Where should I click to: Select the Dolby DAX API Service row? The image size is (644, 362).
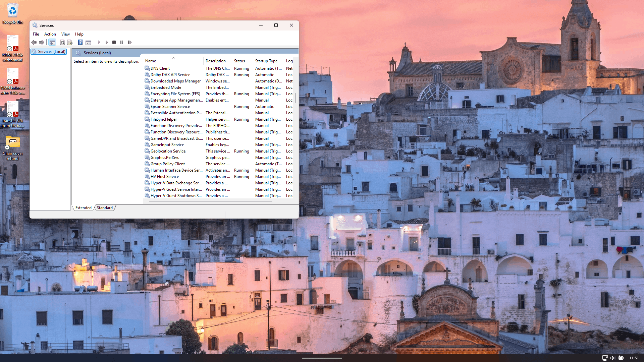click(218, 75)
